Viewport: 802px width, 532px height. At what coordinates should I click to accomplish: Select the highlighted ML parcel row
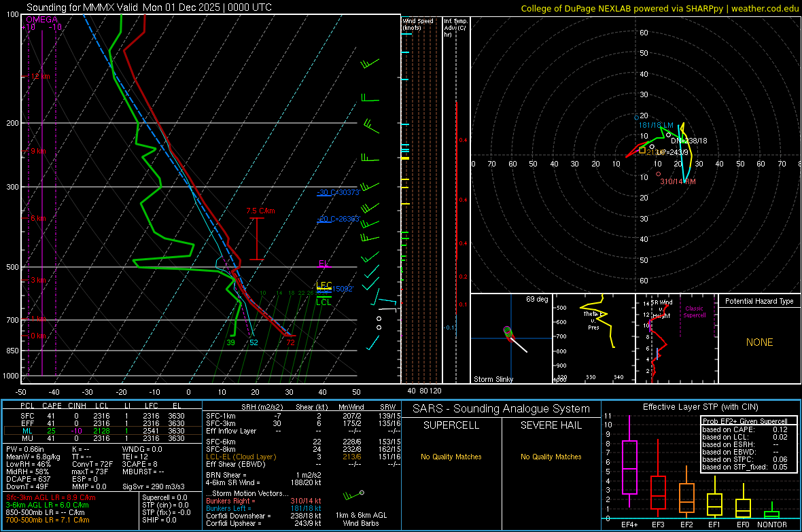pos(103,431)
